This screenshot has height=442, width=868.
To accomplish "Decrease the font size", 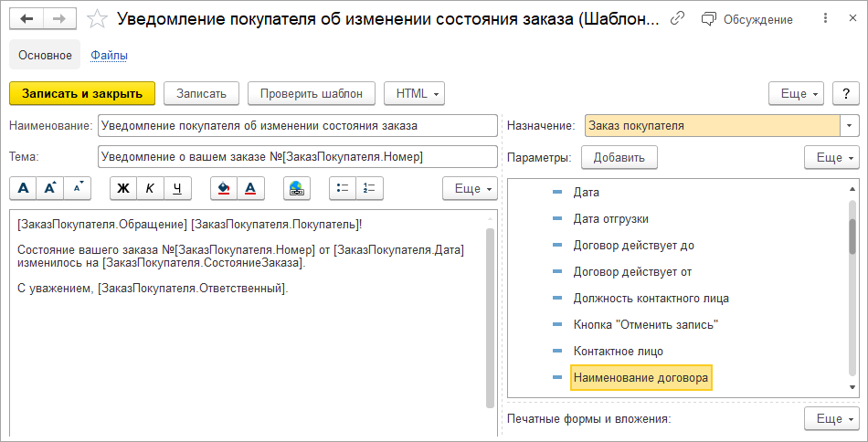I will click(78, 188).
